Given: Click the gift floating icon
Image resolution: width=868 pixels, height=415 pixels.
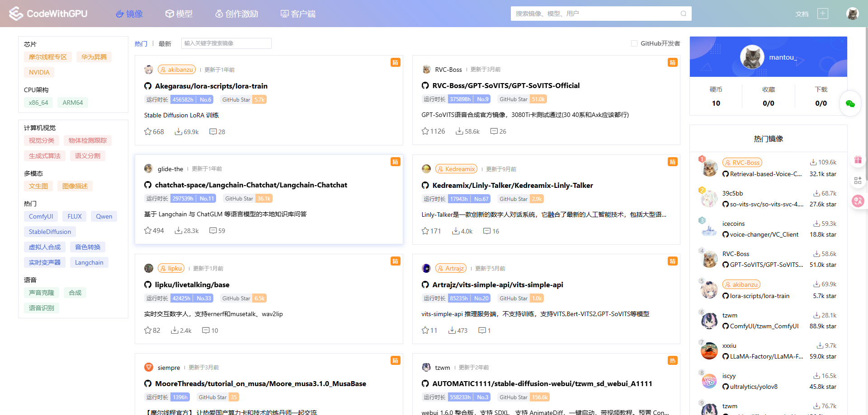Looking at the screenshot, I should (858, 160).
